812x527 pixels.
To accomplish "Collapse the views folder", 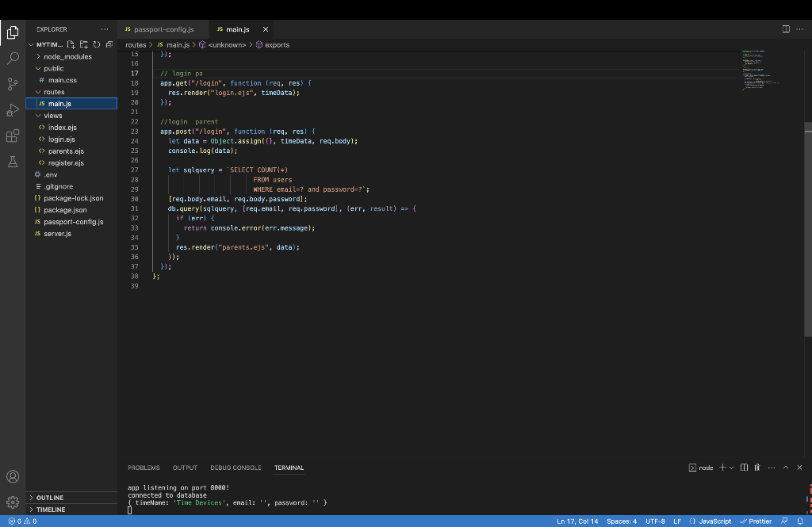I will (53, 116).
